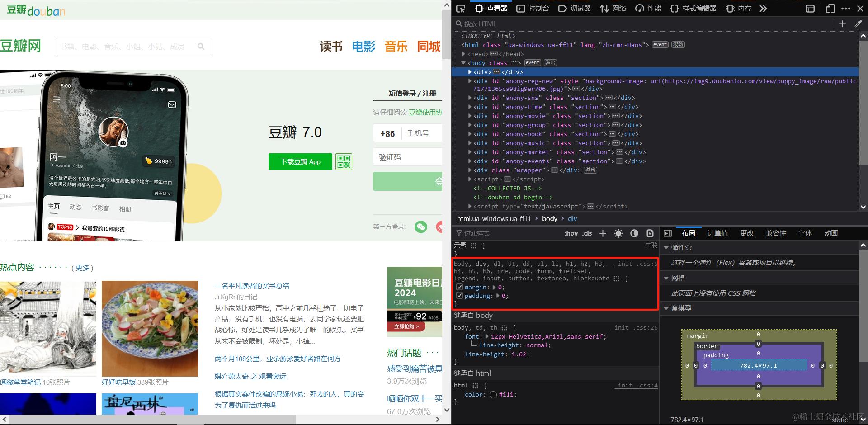Select body in the breadcrumb bar
The width and height of the screenshot is (868, 425).
(x=549, y=218)
